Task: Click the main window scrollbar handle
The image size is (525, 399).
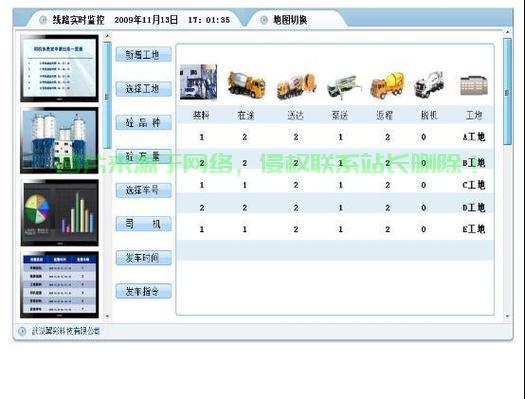Action: pos(508,92)
